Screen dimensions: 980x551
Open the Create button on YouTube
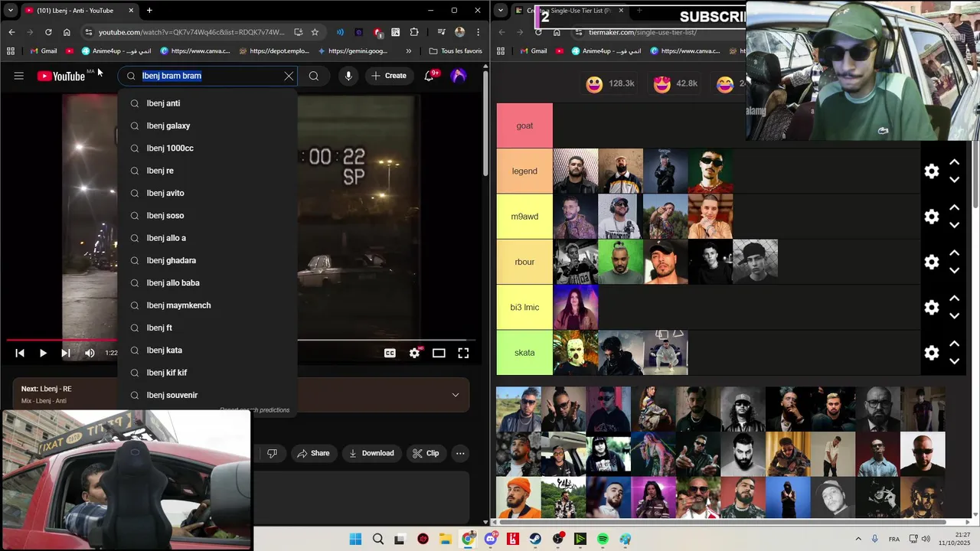click(389, 76)
